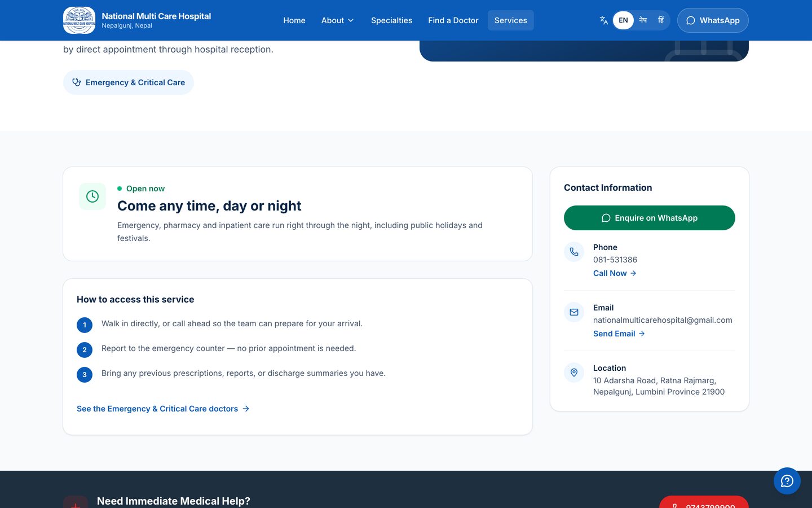Viewport: 812px width, 508px height.
Task: Select the Services nav item
Action: point(511,20)
